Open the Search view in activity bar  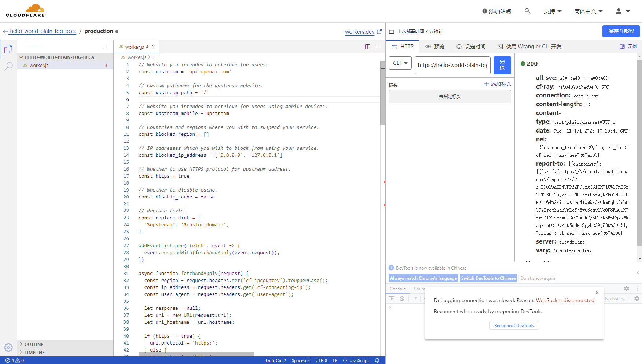point(8,66)
